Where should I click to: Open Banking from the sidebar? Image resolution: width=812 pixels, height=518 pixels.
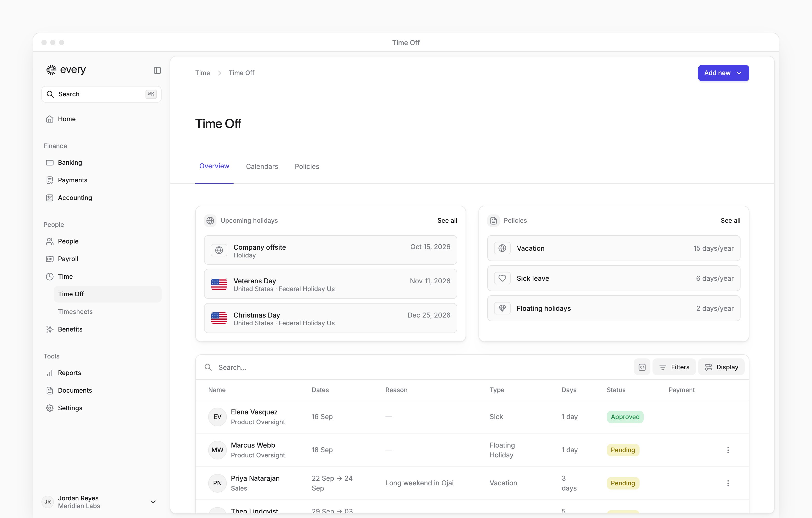tap(102, 163)
